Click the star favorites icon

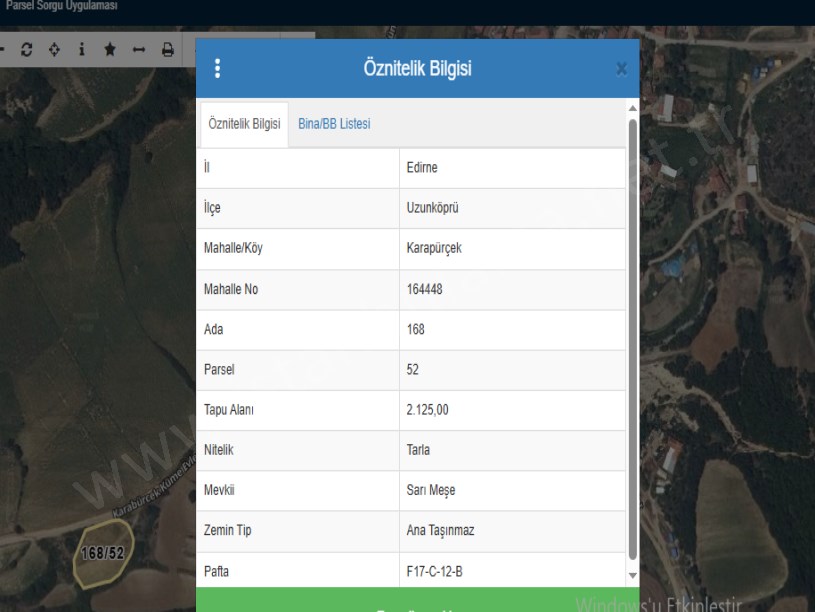point(109,50)
